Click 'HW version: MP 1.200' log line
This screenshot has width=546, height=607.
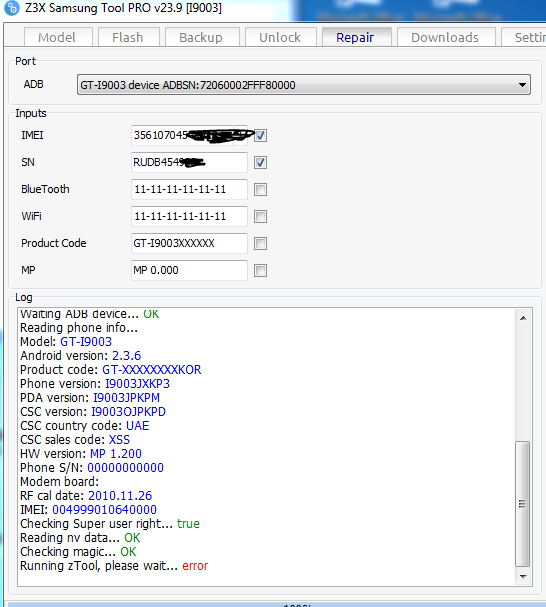[x=81, y=454]
